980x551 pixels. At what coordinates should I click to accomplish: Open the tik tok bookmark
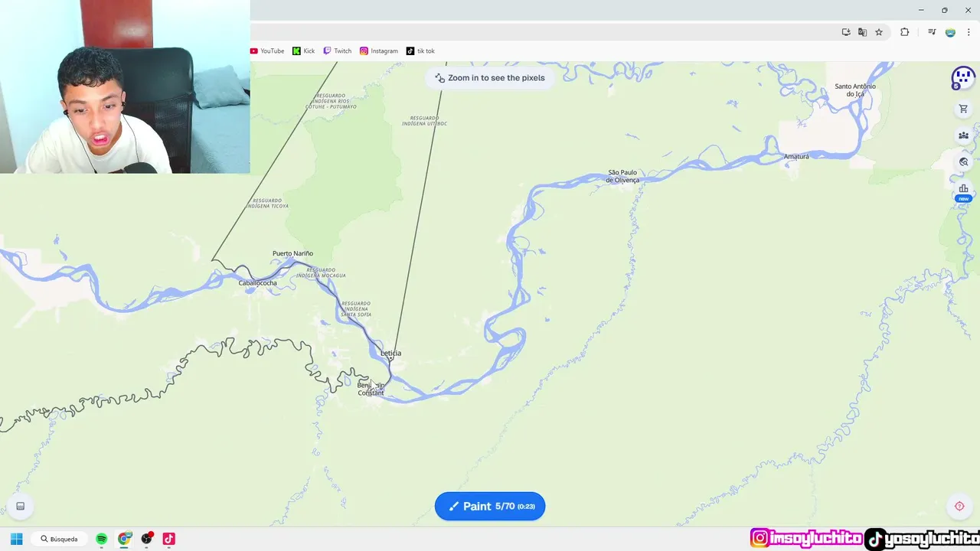420,51
